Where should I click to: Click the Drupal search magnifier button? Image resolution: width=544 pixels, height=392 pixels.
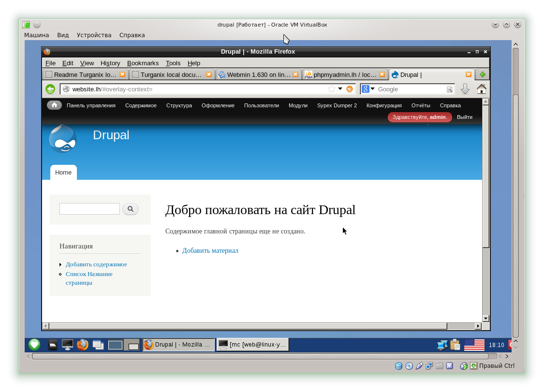pos(131,209)
